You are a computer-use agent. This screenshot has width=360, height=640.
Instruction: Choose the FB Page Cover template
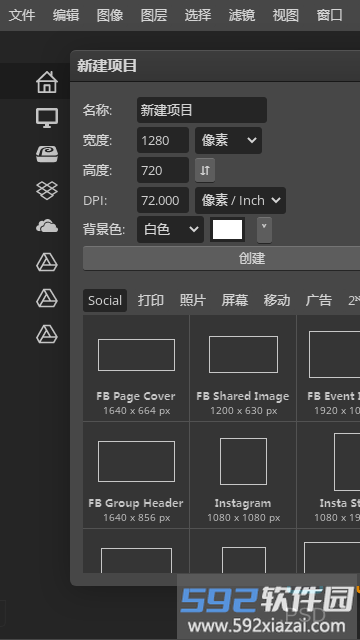[x=136, y=368]
